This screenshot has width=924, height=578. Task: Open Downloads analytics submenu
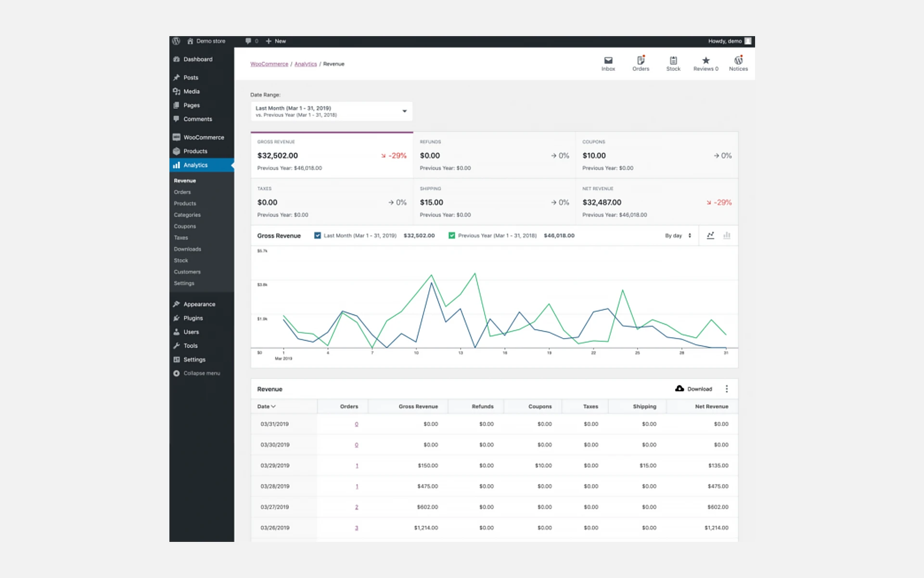[187, 249]
